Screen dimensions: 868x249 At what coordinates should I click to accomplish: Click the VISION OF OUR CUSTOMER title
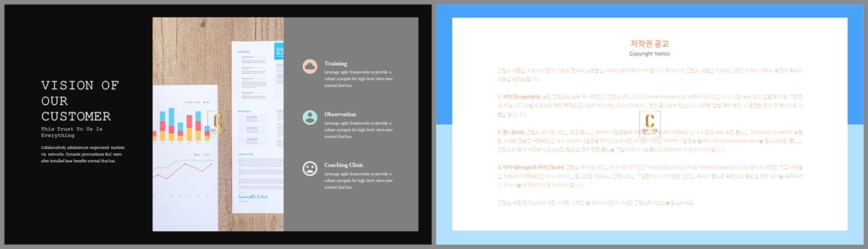(80, 100)
